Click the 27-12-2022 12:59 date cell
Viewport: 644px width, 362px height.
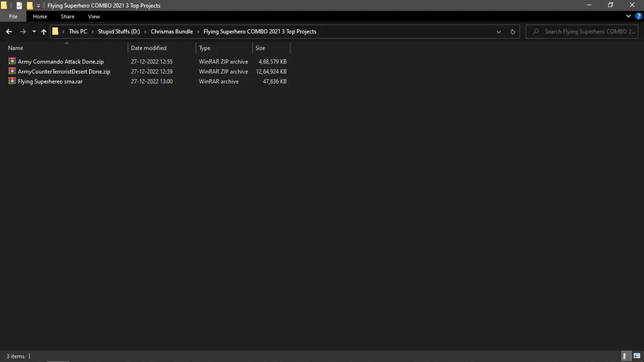click(151, 71)
